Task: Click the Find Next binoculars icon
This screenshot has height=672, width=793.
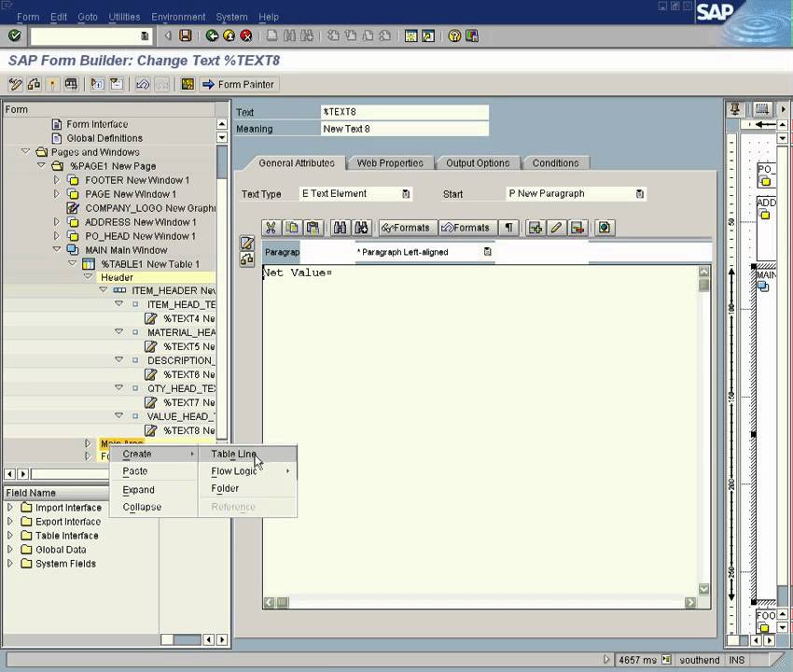Action: 362,228
